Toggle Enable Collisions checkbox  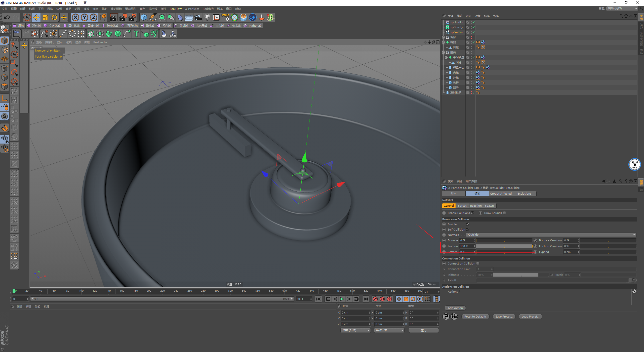(x=472, y=213)
